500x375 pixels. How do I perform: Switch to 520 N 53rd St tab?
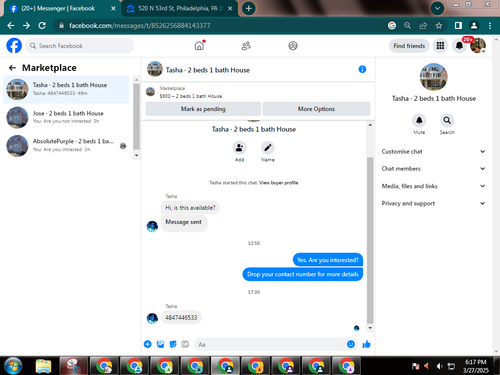coord(179,8)
